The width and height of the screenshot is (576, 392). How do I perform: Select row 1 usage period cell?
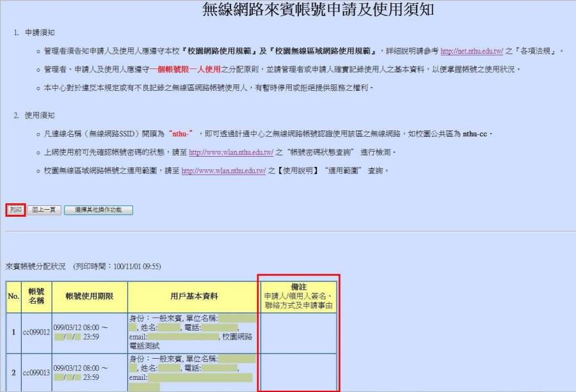(88, 333)
